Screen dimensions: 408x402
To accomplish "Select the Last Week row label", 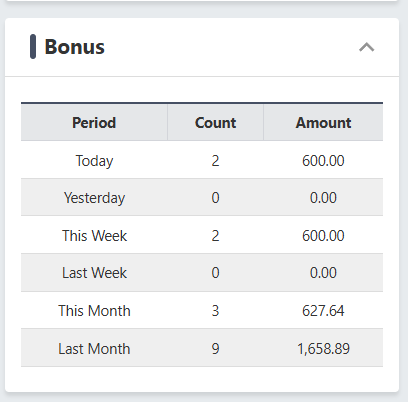I will 94,273.
